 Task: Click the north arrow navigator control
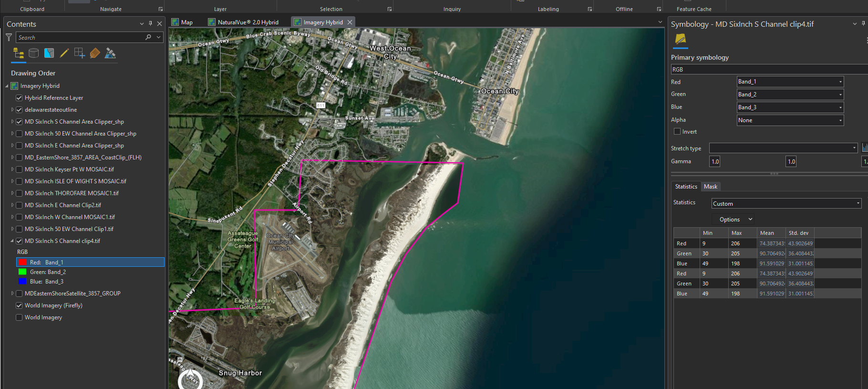pos(190,379)
